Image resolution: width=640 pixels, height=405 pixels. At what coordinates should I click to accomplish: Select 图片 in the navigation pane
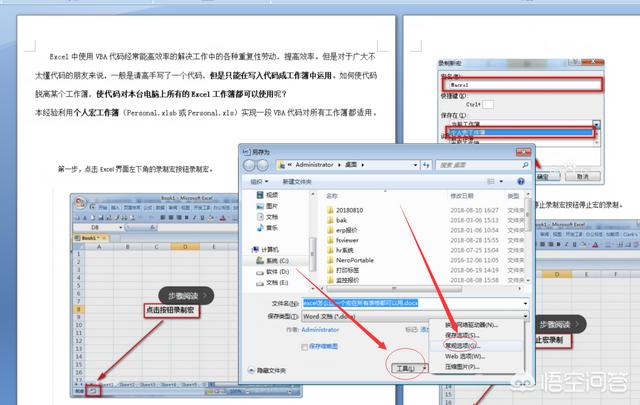[x=267, y=206]
